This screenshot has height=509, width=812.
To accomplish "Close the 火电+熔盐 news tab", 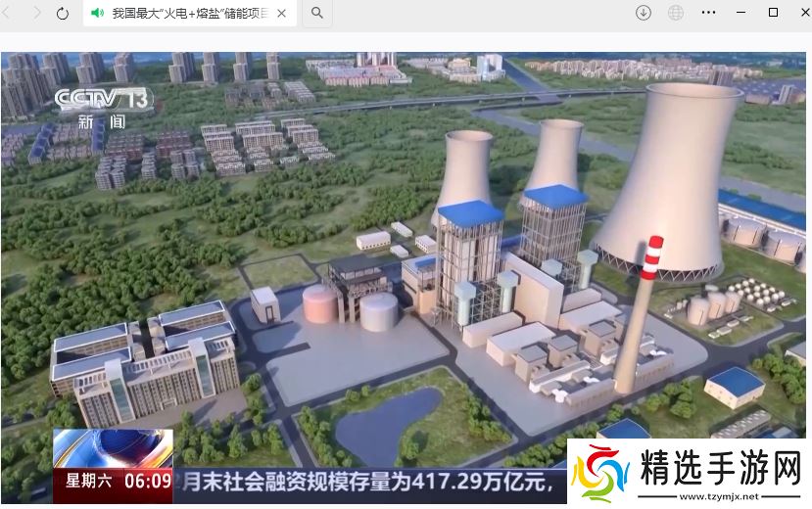I will pos(283,13).
